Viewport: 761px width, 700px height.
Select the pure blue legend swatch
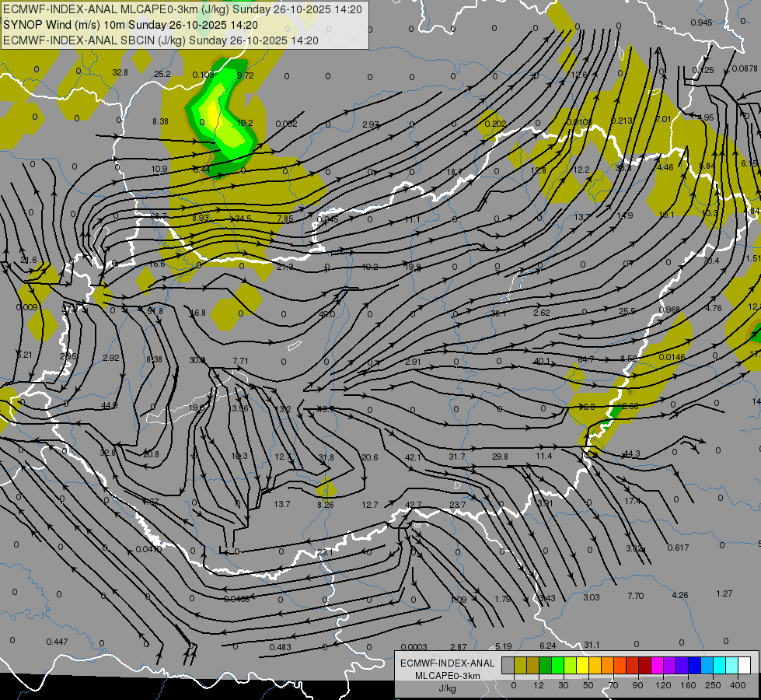pos(695,665)
